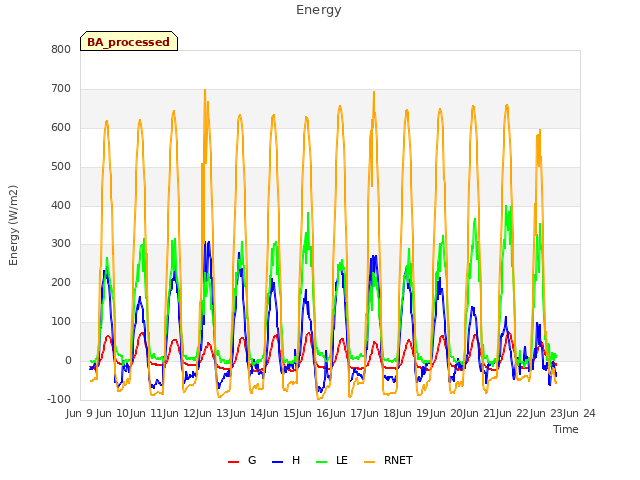
Task: Click the 0 y-axis tick label
Action: click(x=68, y=360)
